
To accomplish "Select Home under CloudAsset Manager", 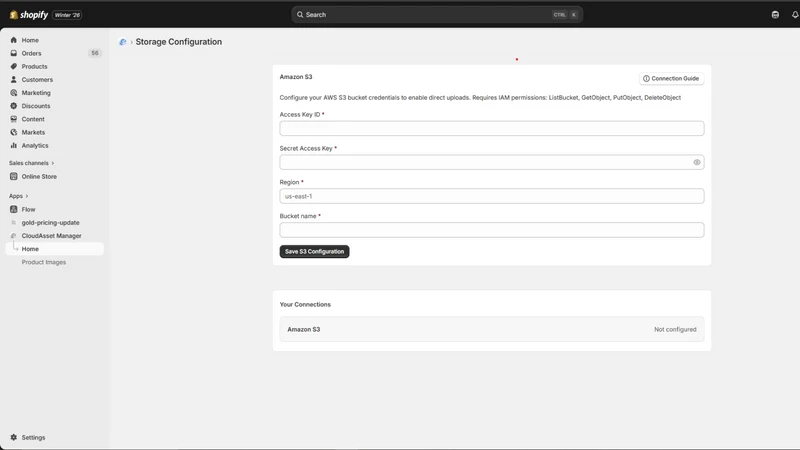I will [55, 249].
